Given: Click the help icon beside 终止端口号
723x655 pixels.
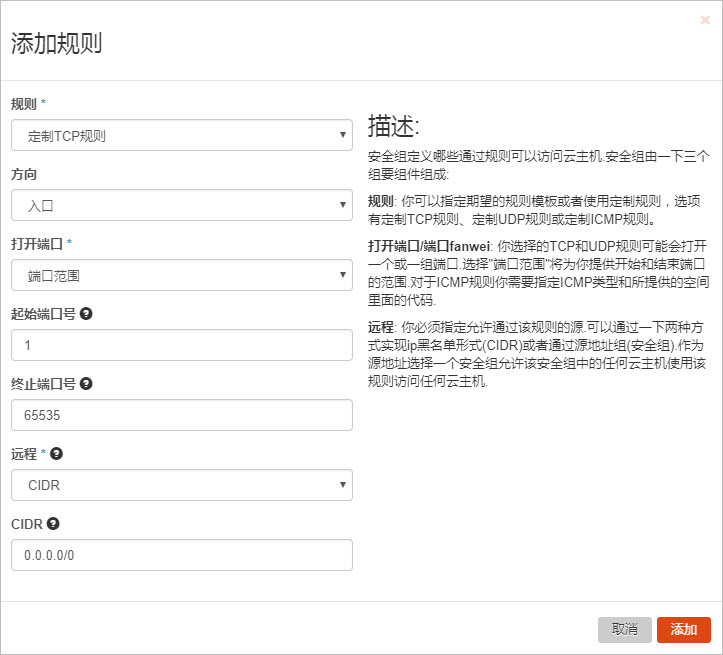Looking at the screenshot, I should (x=86, y=383).
